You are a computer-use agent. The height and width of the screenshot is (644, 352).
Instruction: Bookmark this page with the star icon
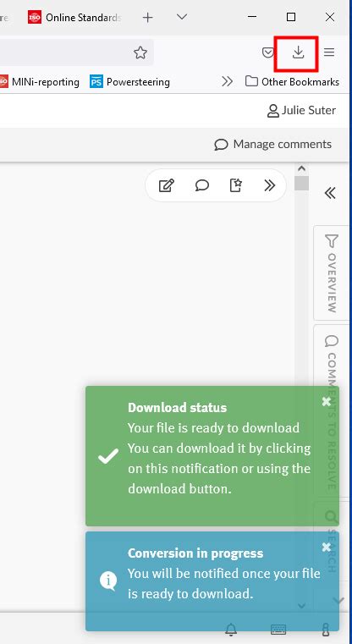click(x=140, y=52)
